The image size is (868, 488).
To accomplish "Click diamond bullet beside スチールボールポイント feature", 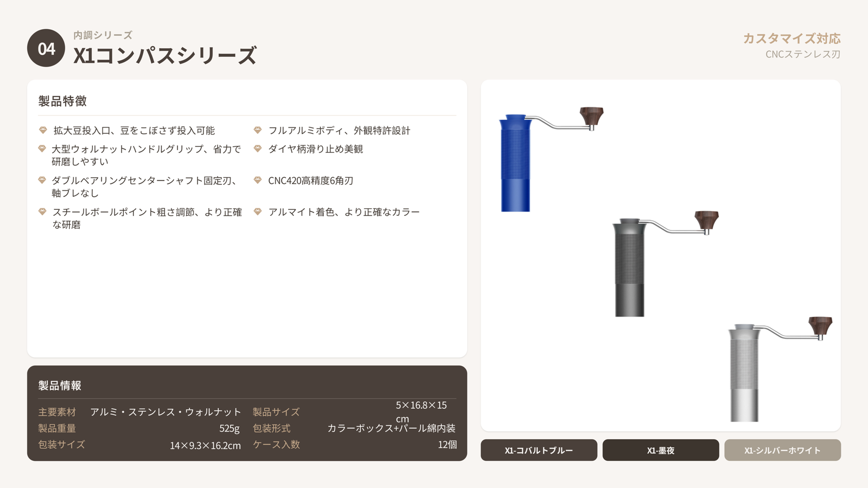I will [42, 211].
